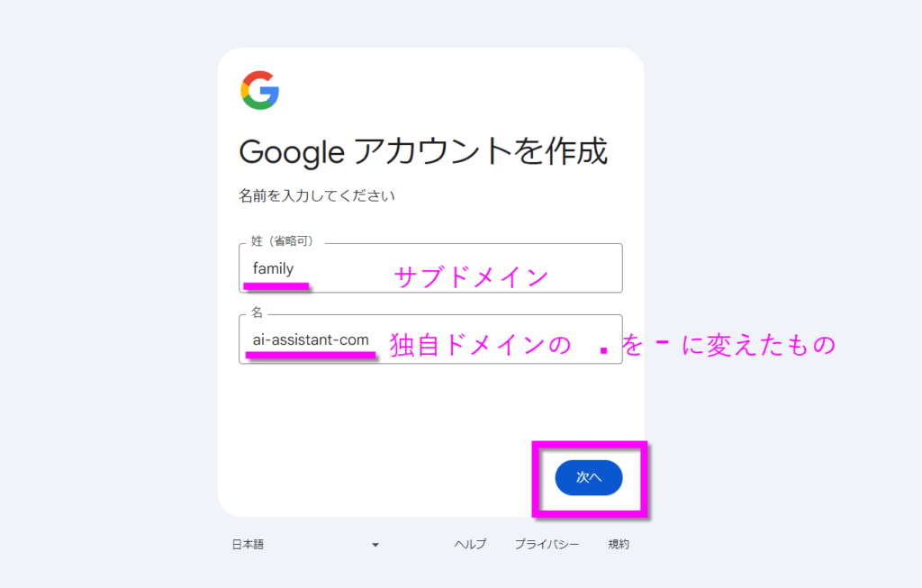Click the pink "に変えたもの" annotation text

759,345
